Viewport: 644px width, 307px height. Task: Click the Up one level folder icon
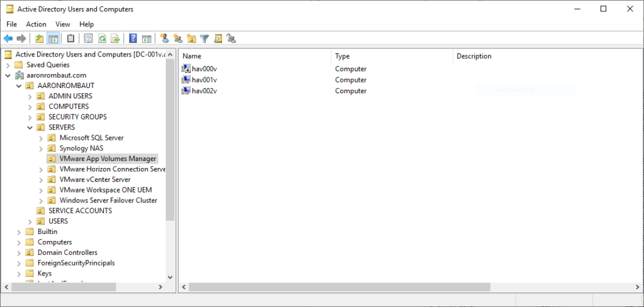tap(40, 39)
